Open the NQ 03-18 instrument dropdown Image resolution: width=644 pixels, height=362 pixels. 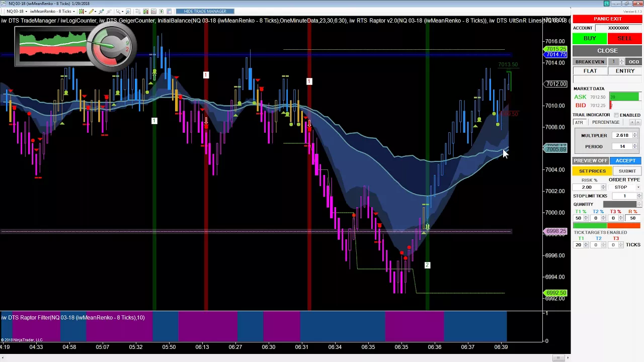[x=17, y=11]
